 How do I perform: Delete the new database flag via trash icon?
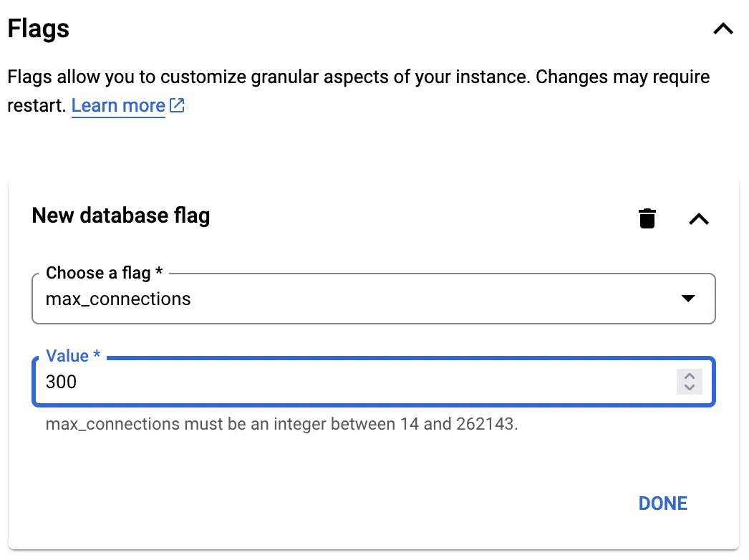click(647, 218)
